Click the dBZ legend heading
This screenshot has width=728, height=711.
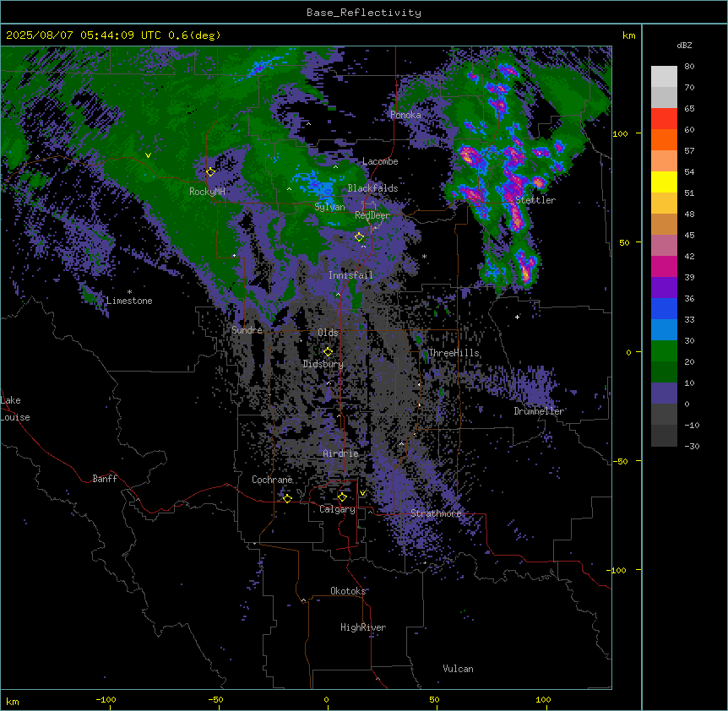pos(684,46)
